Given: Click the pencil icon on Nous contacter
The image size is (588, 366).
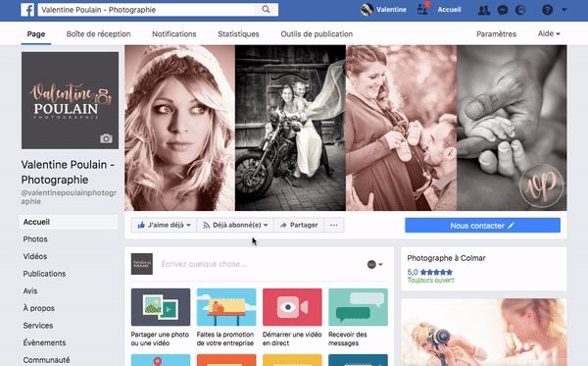Looking at the screenshot, I should click(511, 226).
